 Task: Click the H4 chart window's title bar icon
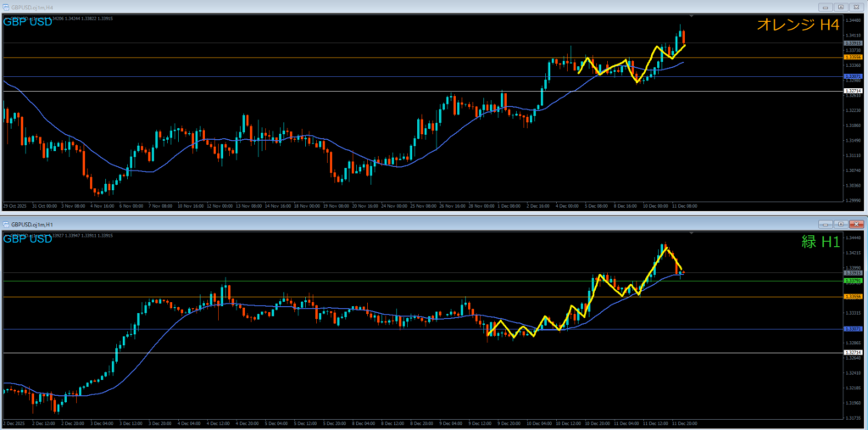pos(6,7)
